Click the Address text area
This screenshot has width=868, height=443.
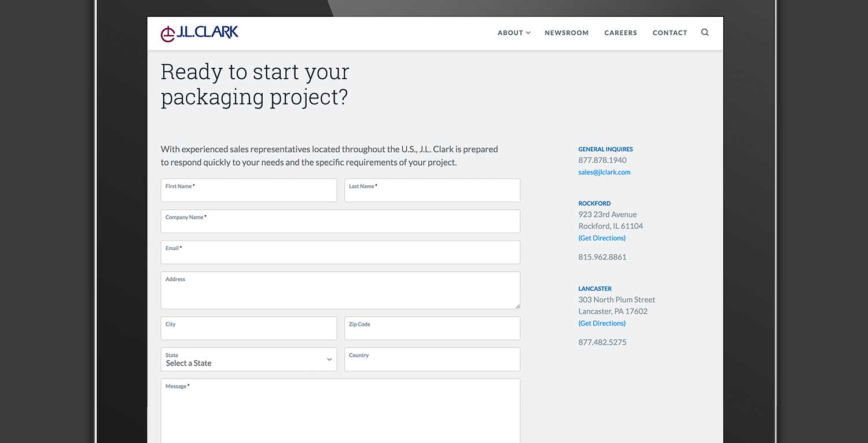point(340,291)
